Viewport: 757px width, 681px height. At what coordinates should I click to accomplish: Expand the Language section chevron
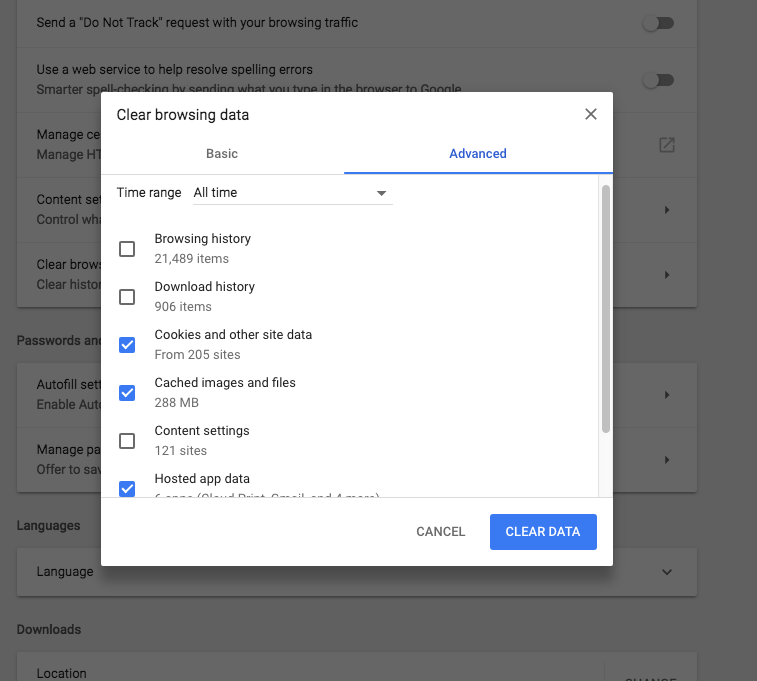click(x=667, y=572)
